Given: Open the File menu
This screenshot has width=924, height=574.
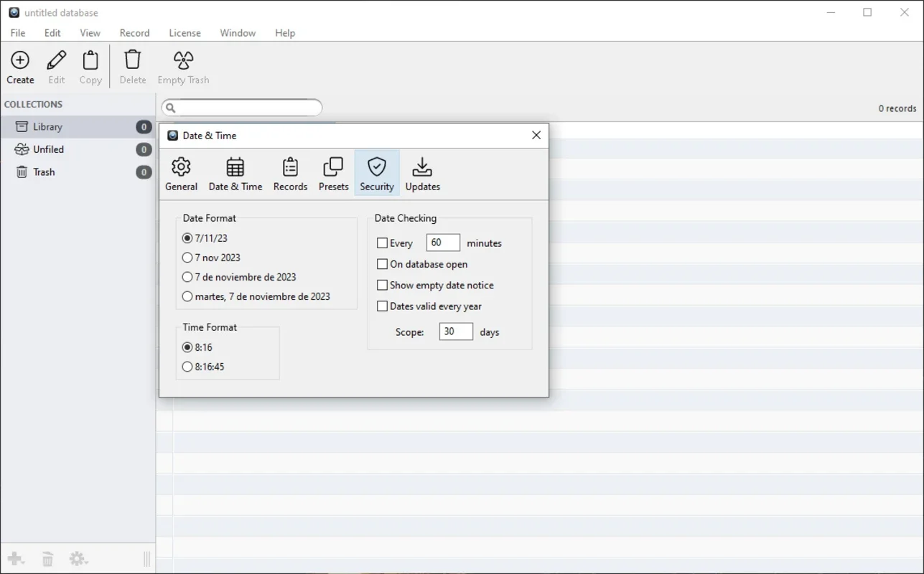Looking at the screenshot, I should pyautogui.click(x=18, y=33).
